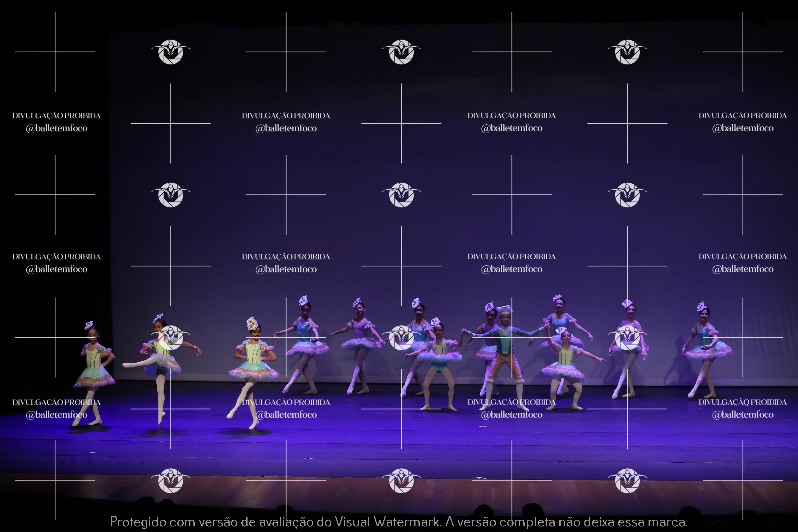
Task: Click the top-left camera logo watermark
Action: tap(171, 52)
